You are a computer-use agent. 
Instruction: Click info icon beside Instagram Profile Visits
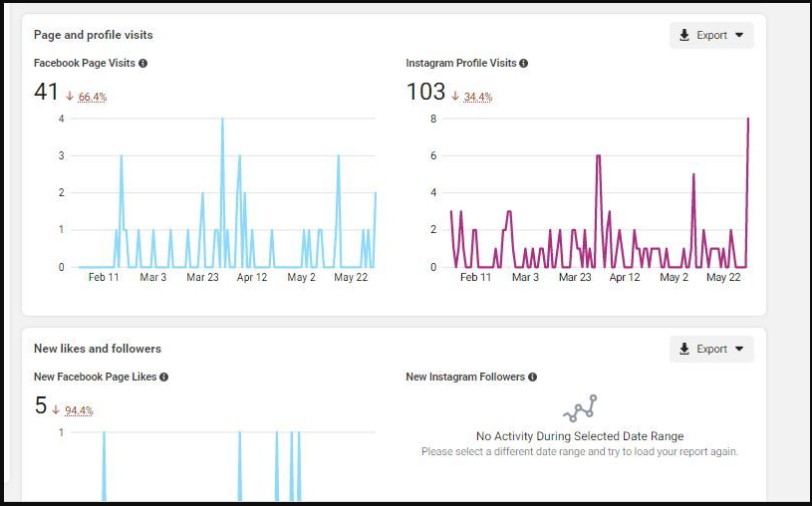point(523,63)
